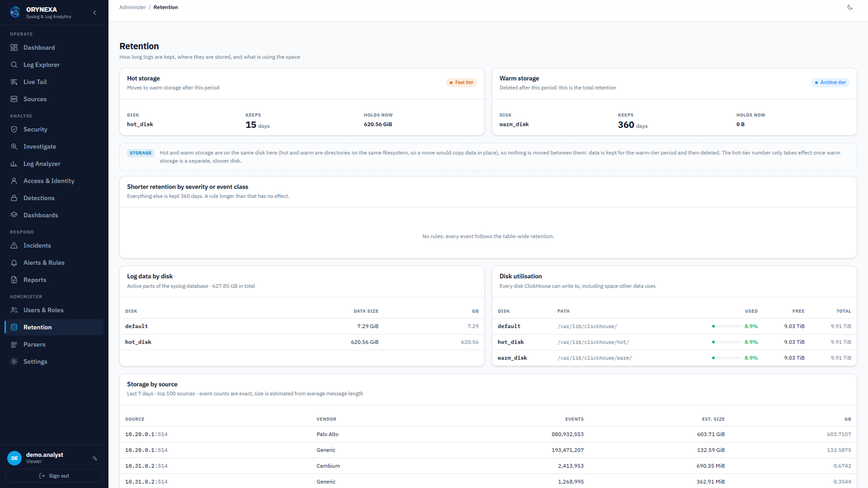
Task: Click the Incidents warning icon
Action: click(14, 246)
